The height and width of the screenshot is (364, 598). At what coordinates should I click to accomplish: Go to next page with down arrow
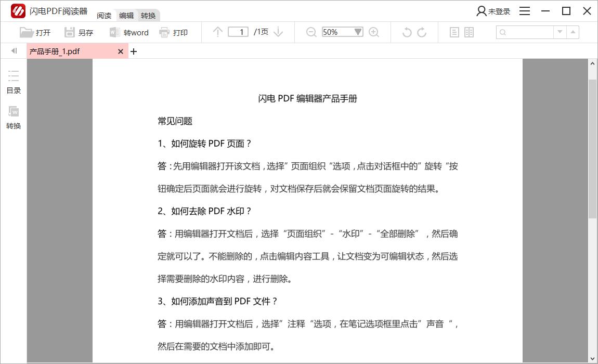278,32
